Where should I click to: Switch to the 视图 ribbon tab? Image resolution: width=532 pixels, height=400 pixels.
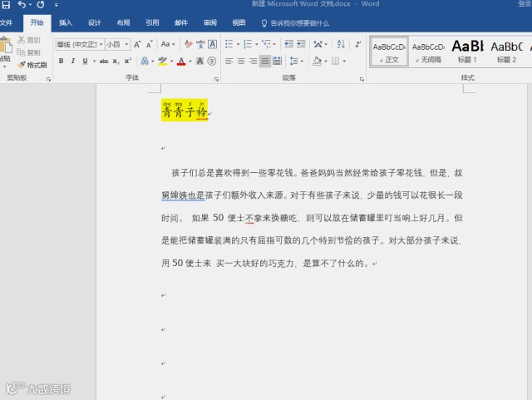point(239,22)
